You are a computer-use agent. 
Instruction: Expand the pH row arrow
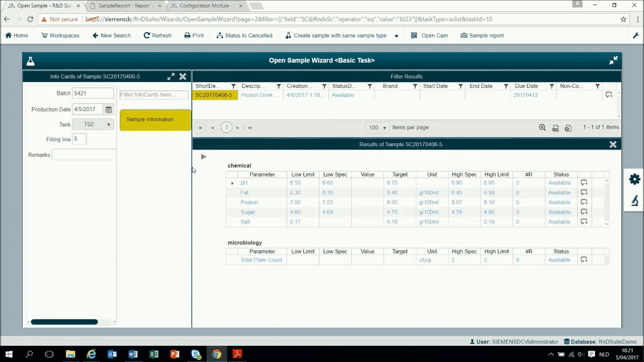pyautogui.click(x=232, y=183)
